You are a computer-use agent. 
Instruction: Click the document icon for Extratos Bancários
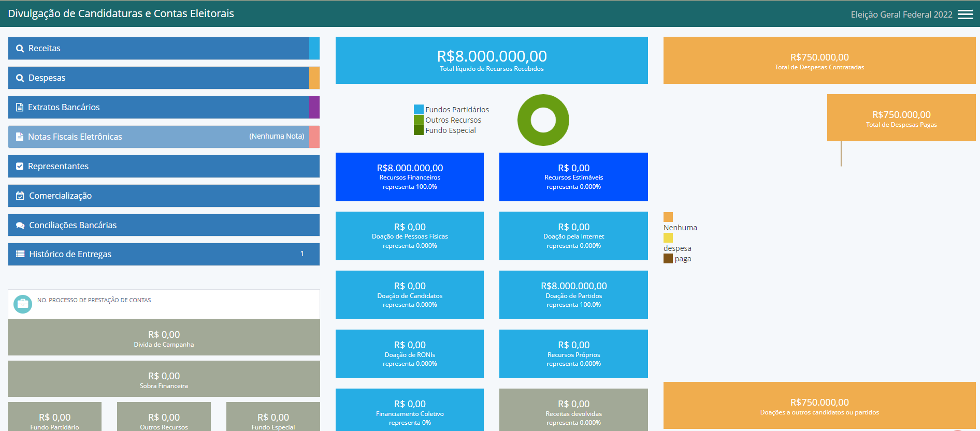click(x=20, y=108)
